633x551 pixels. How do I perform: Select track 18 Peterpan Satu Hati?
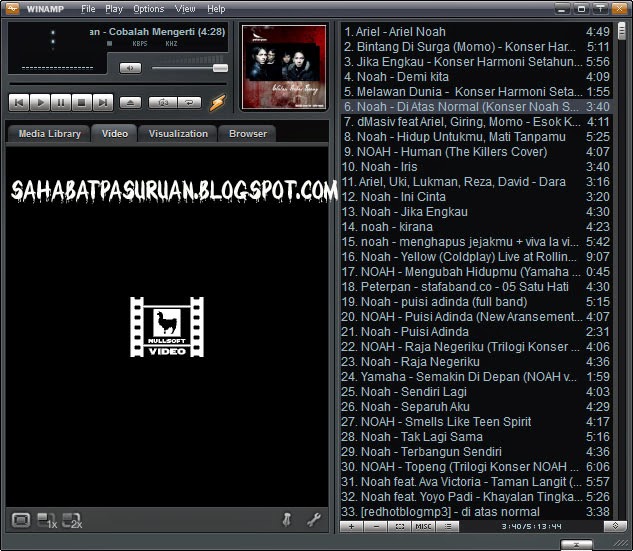pyautogui.click(x=477, y=287)
